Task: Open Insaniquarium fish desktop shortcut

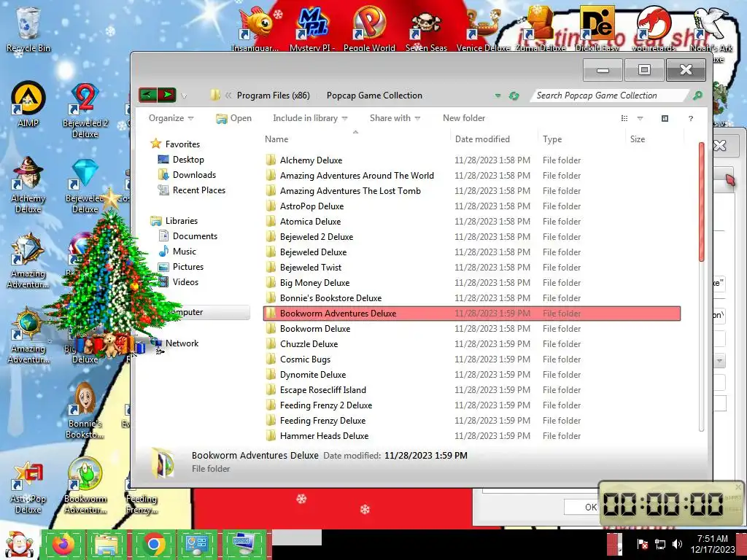Action: (255, 27)
